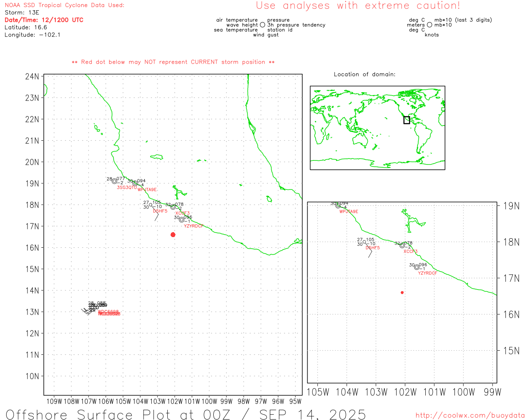525x420 pixels.
Task: Click the red YZYRDCF label in inset map
Action: click(x=427, y=273)
